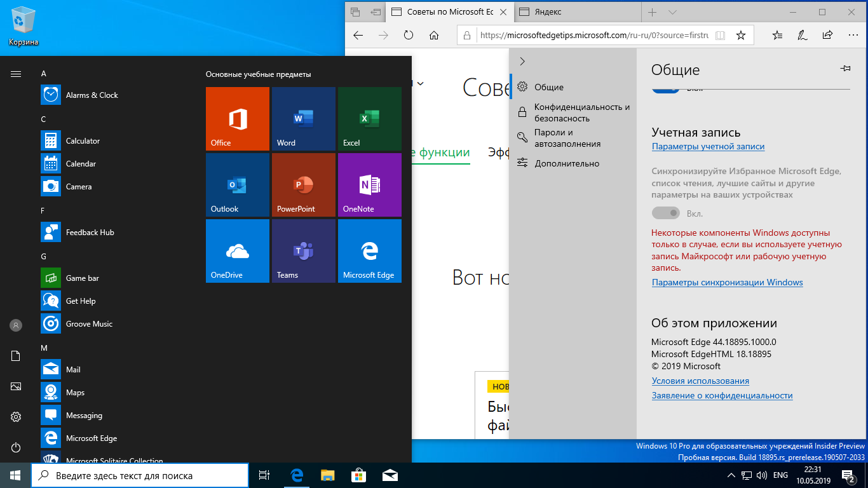
Task: Open the Office tile
Action: tap(238, 119)
